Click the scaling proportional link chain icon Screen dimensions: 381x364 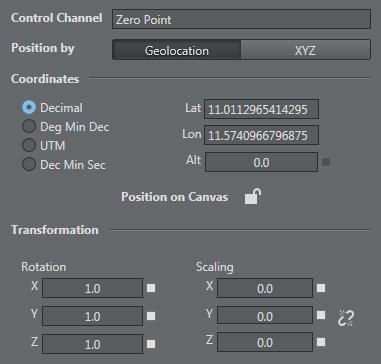[x=346, y=318]
